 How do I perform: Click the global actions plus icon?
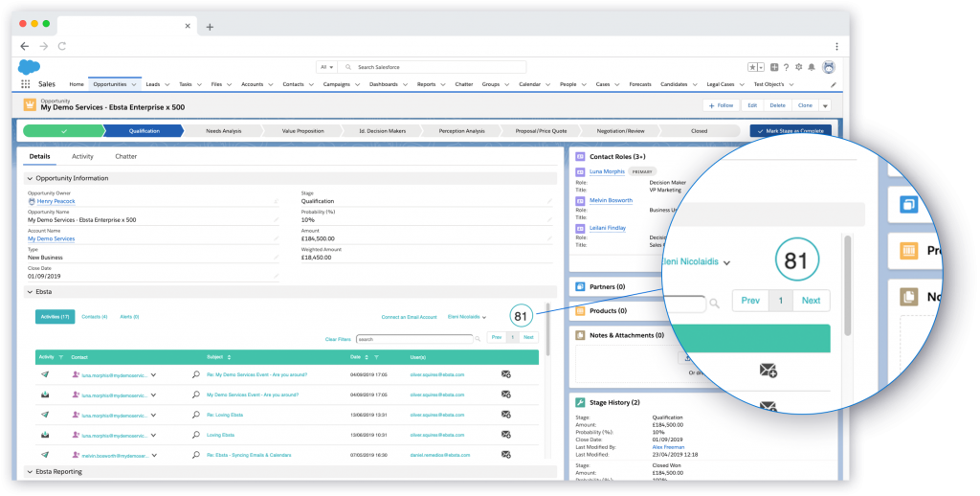(773, 67)
